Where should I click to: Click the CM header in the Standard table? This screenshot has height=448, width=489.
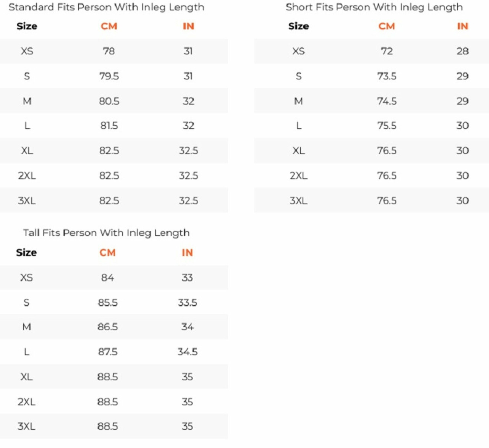[109, 26]
